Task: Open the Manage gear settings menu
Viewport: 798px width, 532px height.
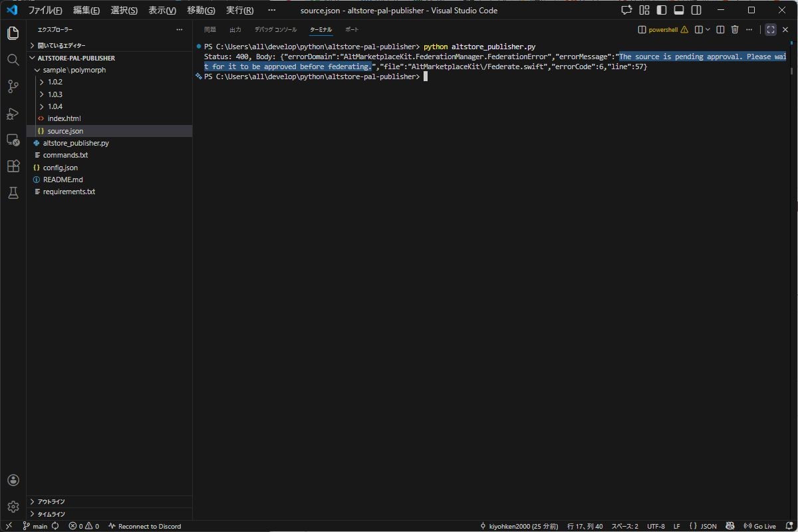Action: 13,507
